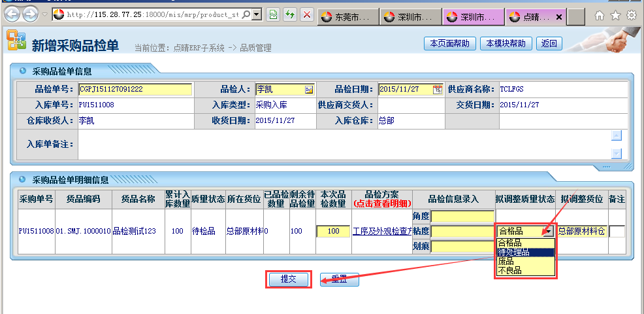The image size is (644, 314).
Task: Click the browser Forward arrow button
Action: pyautogui.click(x=30, y=14)
